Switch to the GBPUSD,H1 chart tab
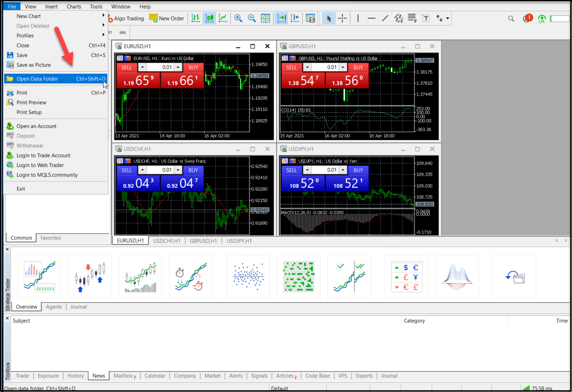 pyautogui.click(x=203, y=241)
